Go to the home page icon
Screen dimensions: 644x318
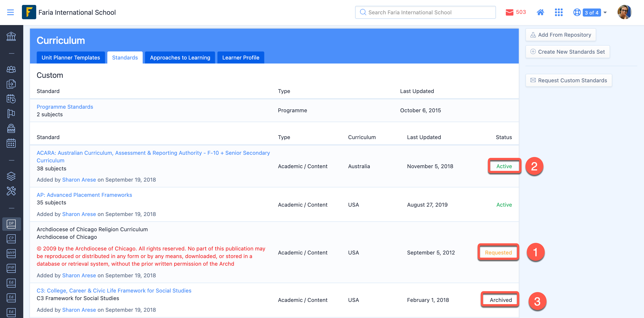pos(540,12)
